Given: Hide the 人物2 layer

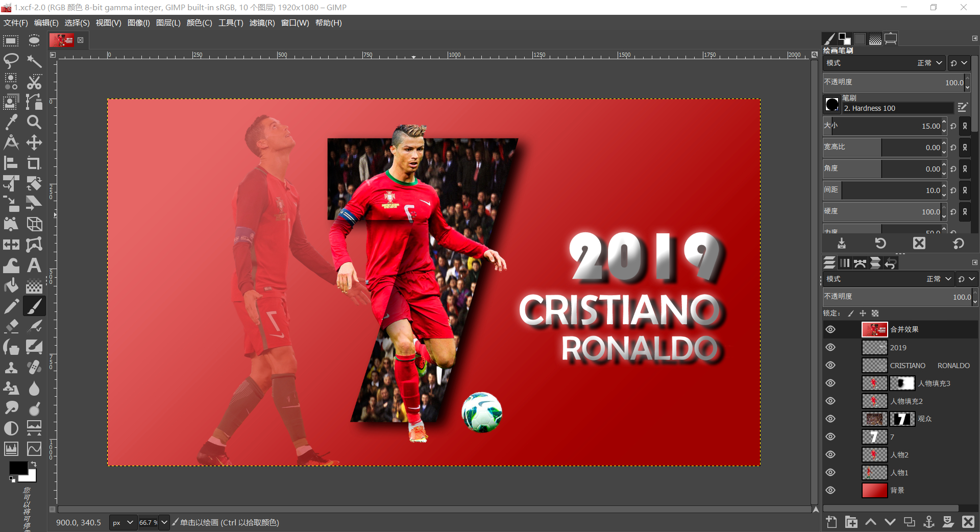Looking at the screenshot, I should [831, 454].
